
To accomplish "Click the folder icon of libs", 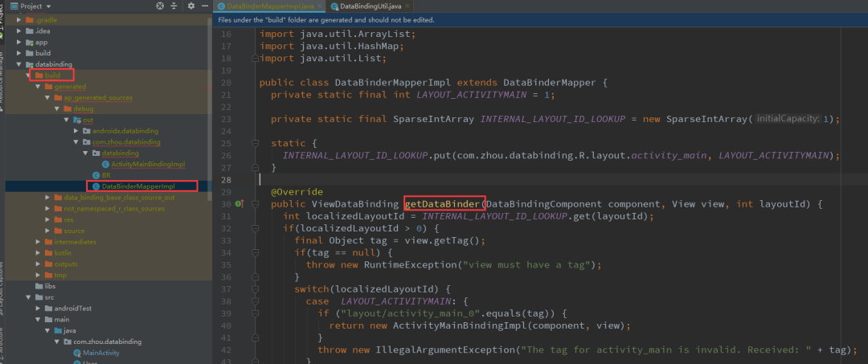I will (39, 287).
